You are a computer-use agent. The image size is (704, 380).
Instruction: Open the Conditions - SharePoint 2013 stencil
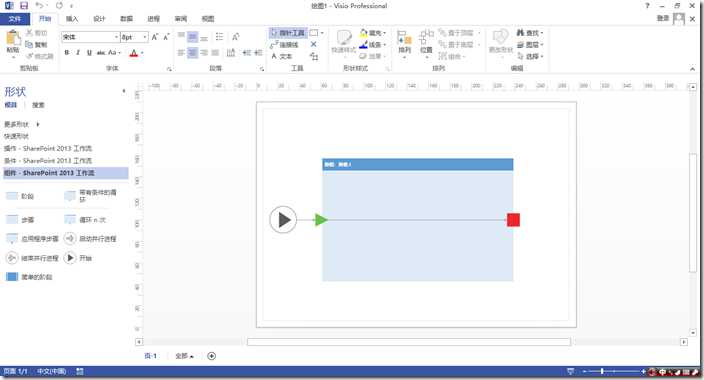pos(48,160)
